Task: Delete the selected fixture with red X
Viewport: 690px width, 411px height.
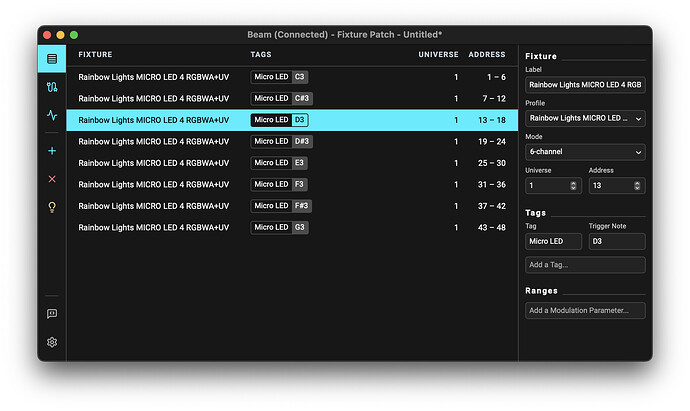Action: (52, 179)
